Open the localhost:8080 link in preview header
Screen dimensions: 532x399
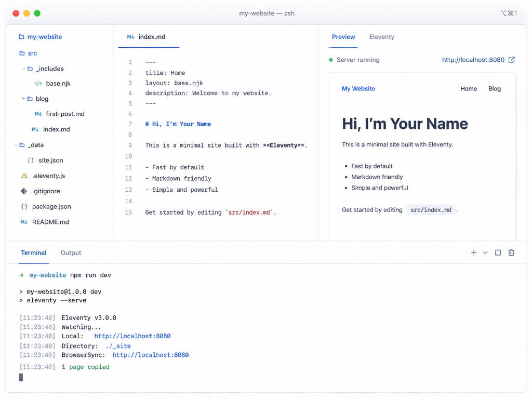473,60
